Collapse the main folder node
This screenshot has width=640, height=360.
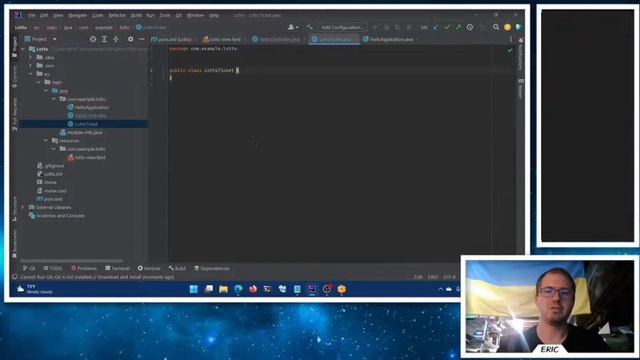(38, 82)
